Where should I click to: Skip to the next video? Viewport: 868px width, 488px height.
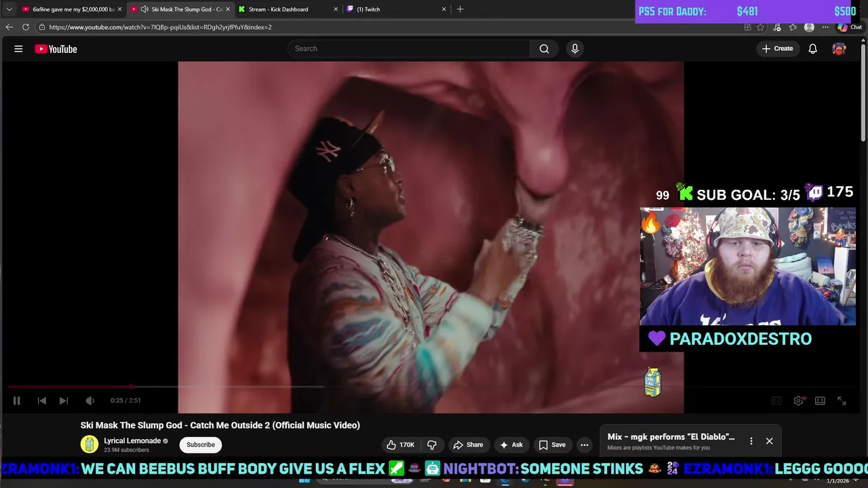63,401
